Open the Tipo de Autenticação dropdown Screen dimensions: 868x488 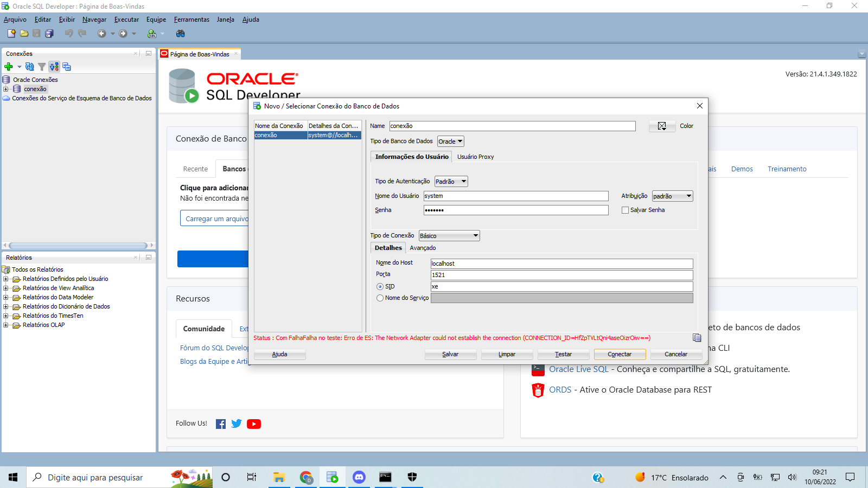(451, 182)
